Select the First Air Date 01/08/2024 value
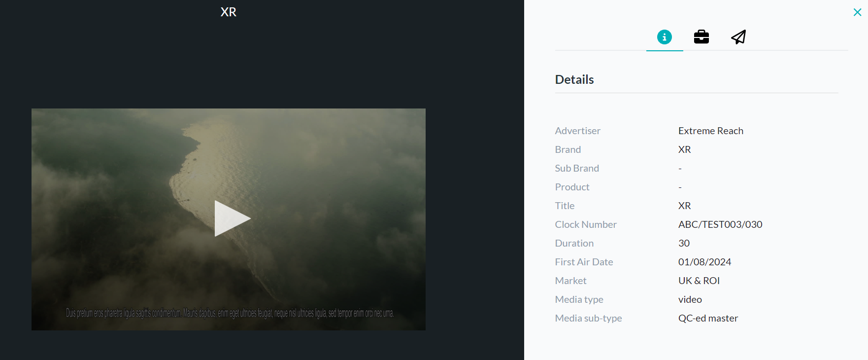The width and height of the screenshot is (868, 360). (704, 262)
